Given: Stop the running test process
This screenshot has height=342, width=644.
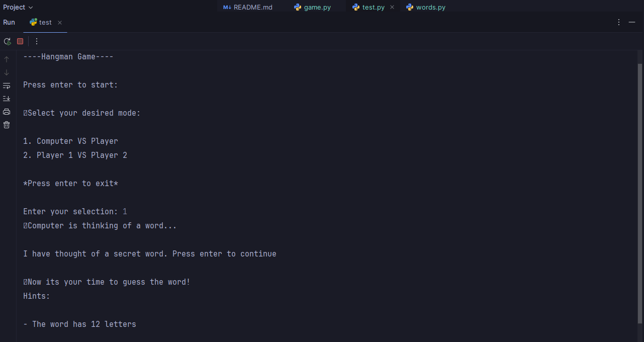Looking at the screenshot, I should pos(20,41).
